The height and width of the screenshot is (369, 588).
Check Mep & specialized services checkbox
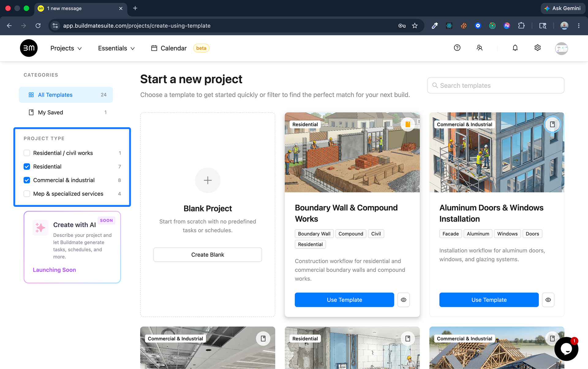coord(27,194)
